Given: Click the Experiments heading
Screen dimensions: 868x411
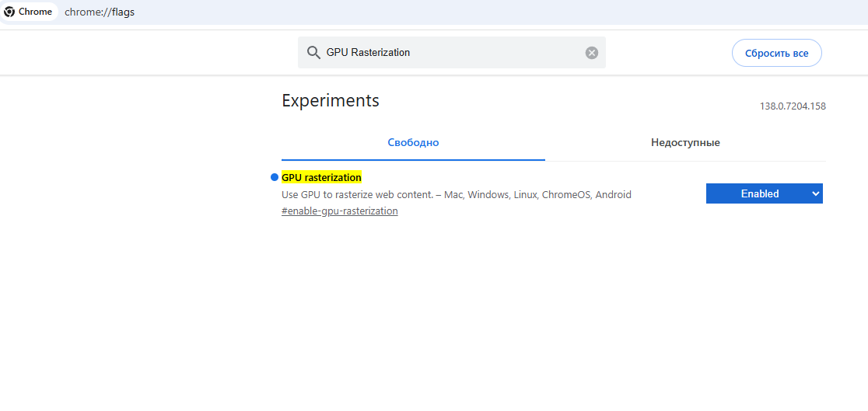Looking at the screenshot, I should coord(331,100).
